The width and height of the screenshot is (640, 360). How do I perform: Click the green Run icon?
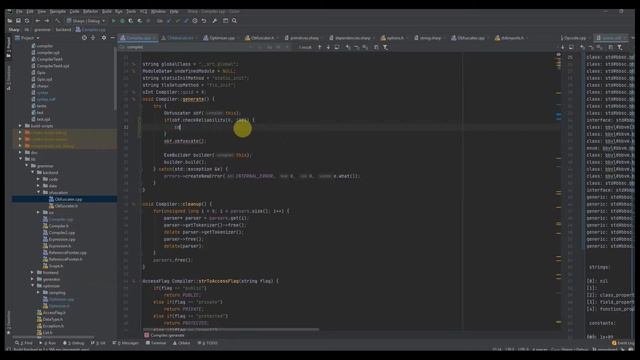[113, 21]
